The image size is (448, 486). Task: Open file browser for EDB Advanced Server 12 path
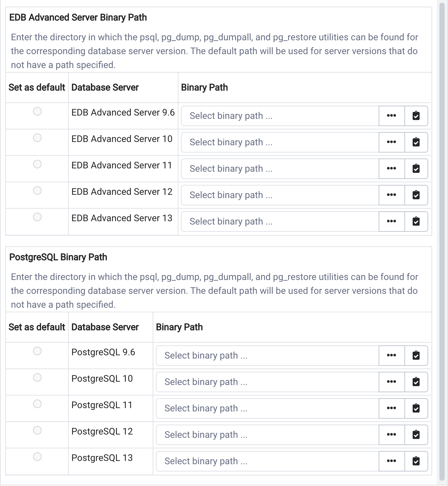[391, 195]
